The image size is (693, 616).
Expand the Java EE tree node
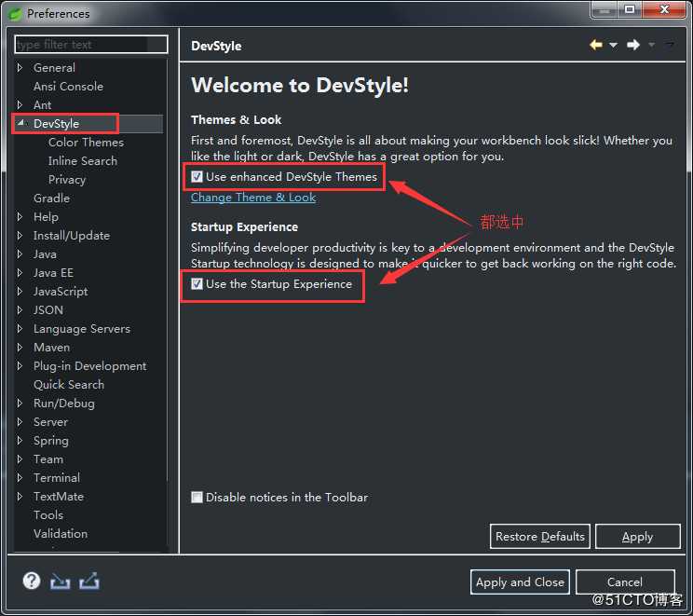click(20, 273)
